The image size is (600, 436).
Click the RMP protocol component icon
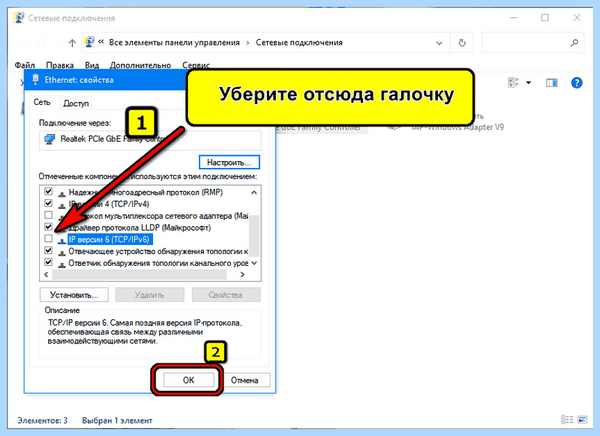(61, 193)
